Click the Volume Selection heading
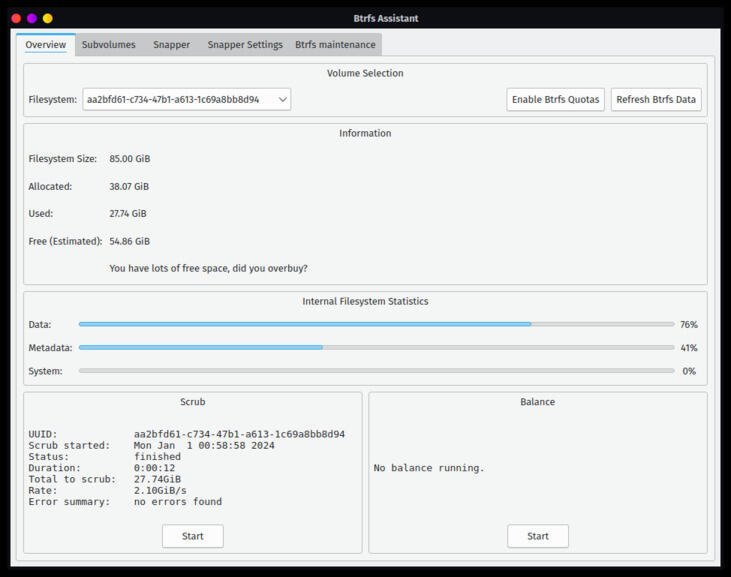This screenshot has width=731, height=577. (x=365, y=73)
